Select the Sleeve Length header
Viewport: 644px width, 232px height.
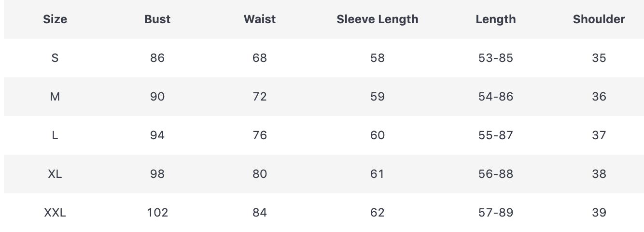378,19
